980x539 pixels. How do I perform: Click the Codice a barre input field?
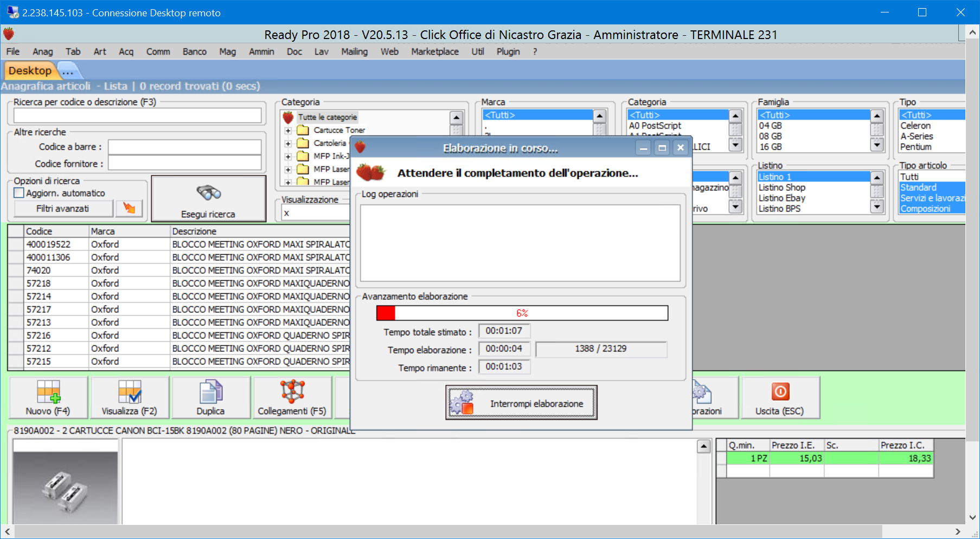[184, 147]
